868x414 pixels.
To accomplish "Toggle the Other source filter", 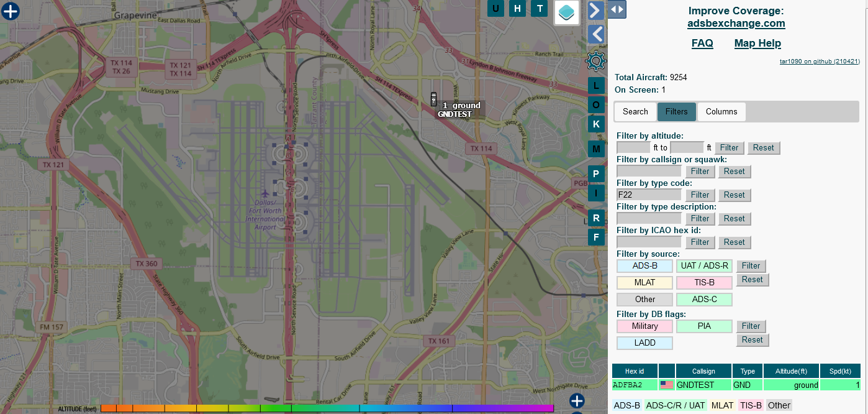I will [x=644, y=300].
